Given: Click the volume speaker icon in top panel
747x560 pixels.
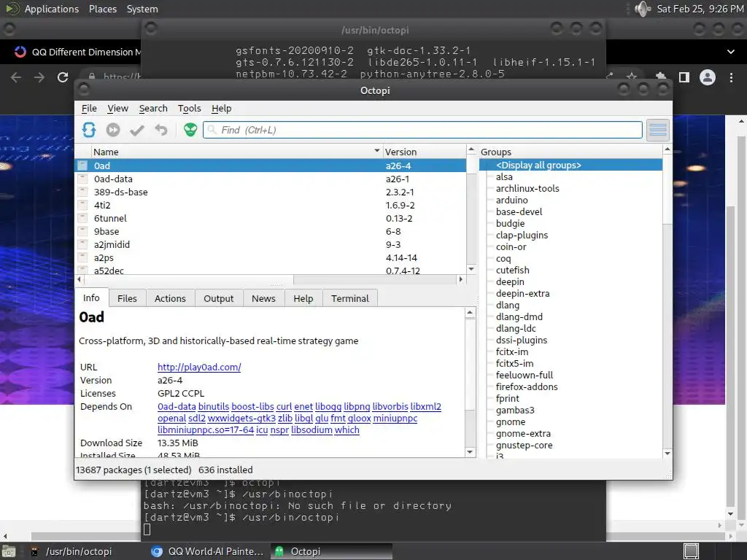Looking at the screenshot, I should 642,9.
